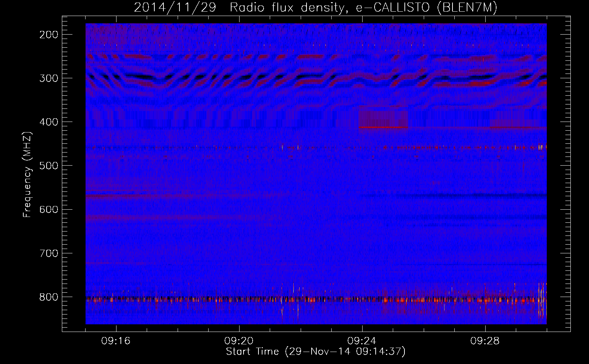Click the 09:28 time tick label
Image resolution: width=589 pixels, height=364 pixels.
click(x=485, y=341)
